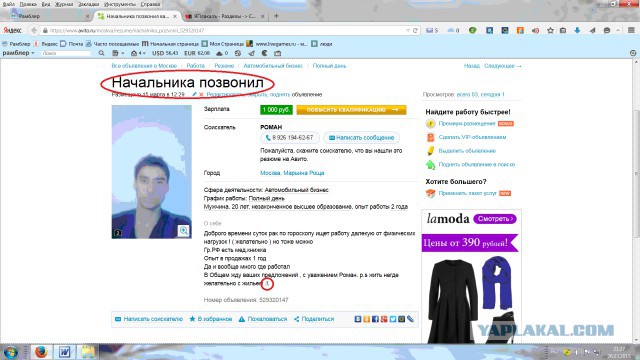The width and height of the screenshot is (640, 360).
Task: Open Автомобильный бизнес breadcrumb link
Action: pos(273,66)
